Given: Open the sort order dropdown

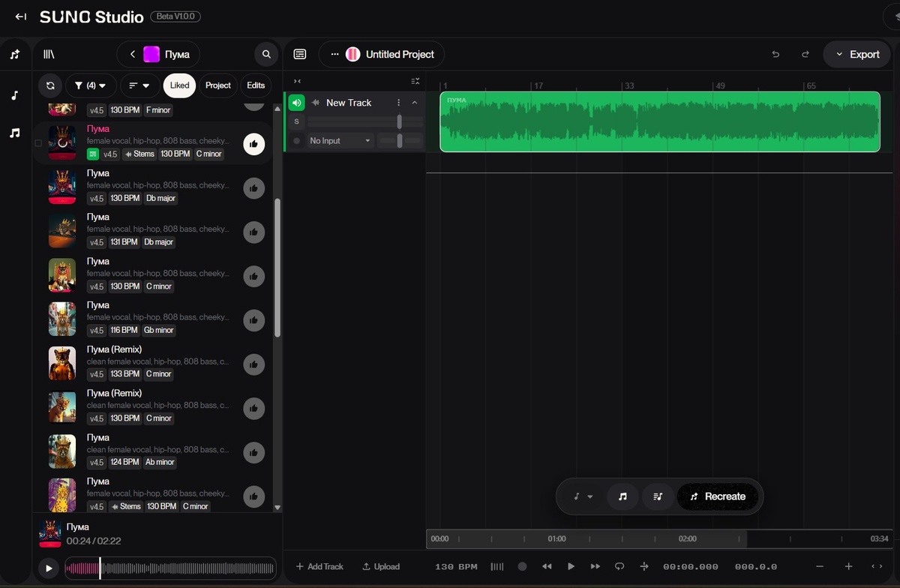Looking at the screenshot, I should coord(140,85).
